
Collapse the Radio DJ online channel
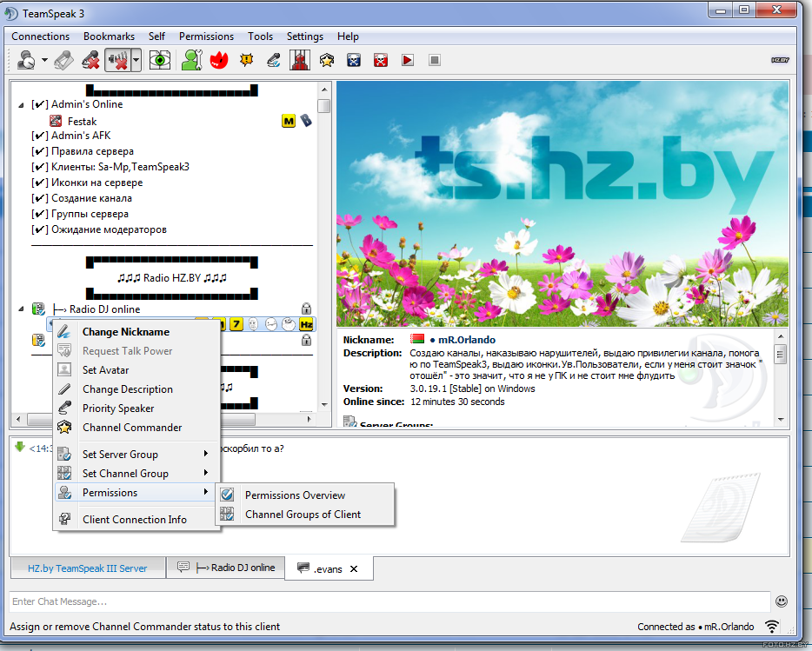pyautogui.click(x=21, y=309)
